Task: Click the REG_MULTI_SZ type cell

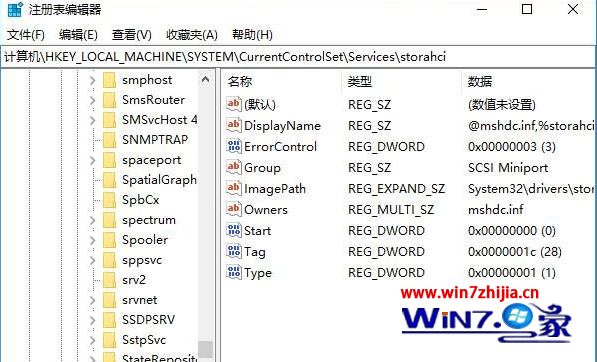Action: point(391,210)
